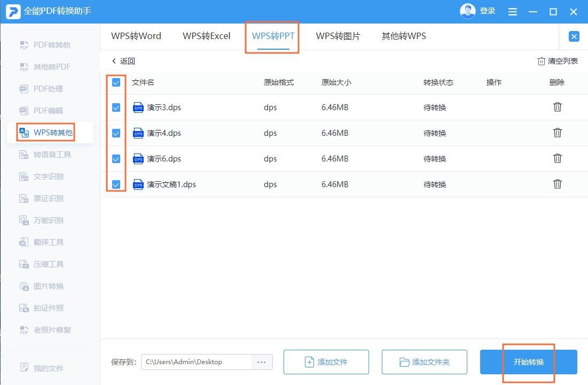Open the PDF编辑 sidebar section
The height and width of the screenshot is (385, 588).
coord(41,111)
